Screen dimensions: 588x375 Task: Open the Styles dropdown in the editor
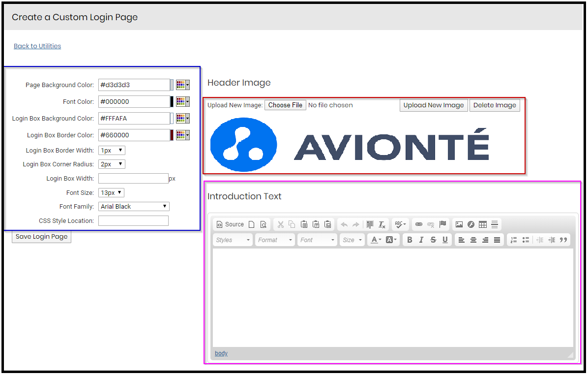click(x=233, y=240)
